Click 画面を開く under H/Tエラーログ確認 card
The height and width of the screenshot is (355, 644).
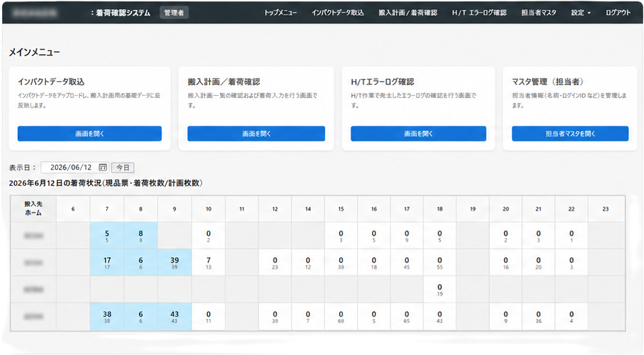(x=418, y=134)
